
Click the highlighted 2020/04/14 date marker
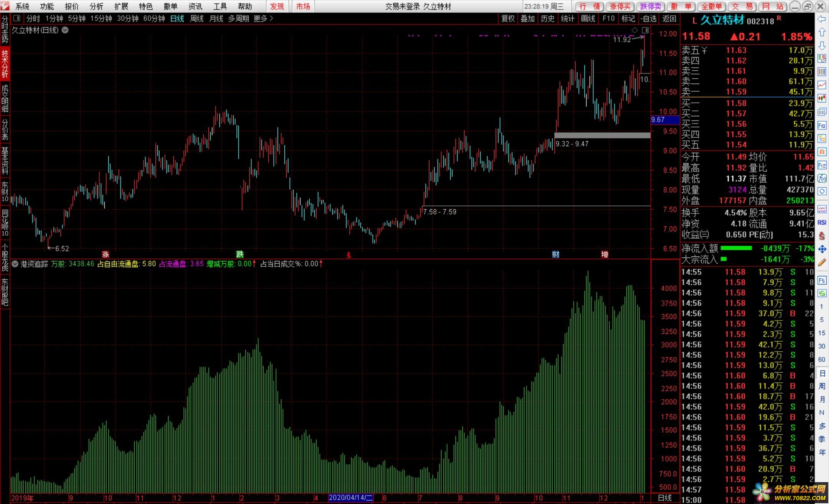pyautogui.click(x=351, y=498)
